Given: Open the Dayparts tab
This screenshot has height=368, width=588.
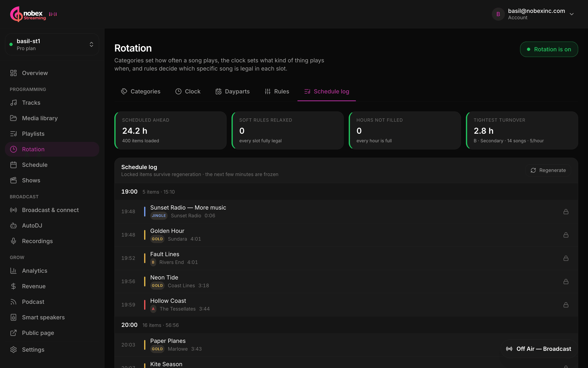Looking at the screenshot, I should point(233,92).
